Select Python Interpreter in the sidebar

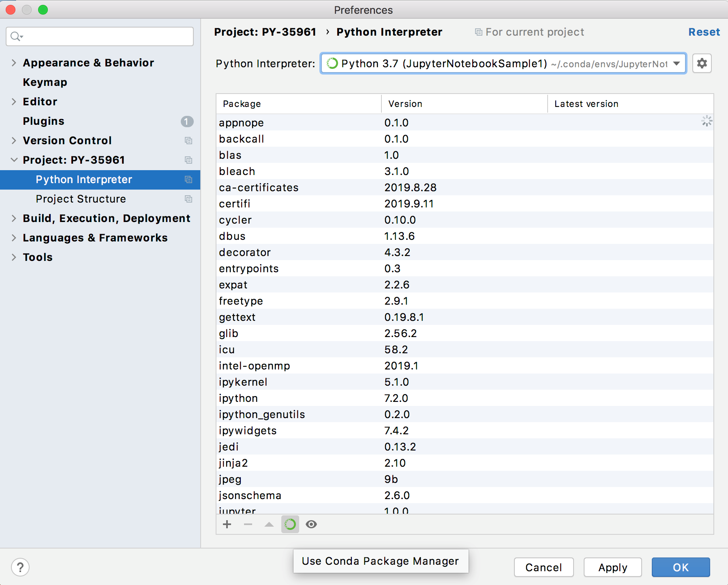pyautogui.click(x=84, y=179)
